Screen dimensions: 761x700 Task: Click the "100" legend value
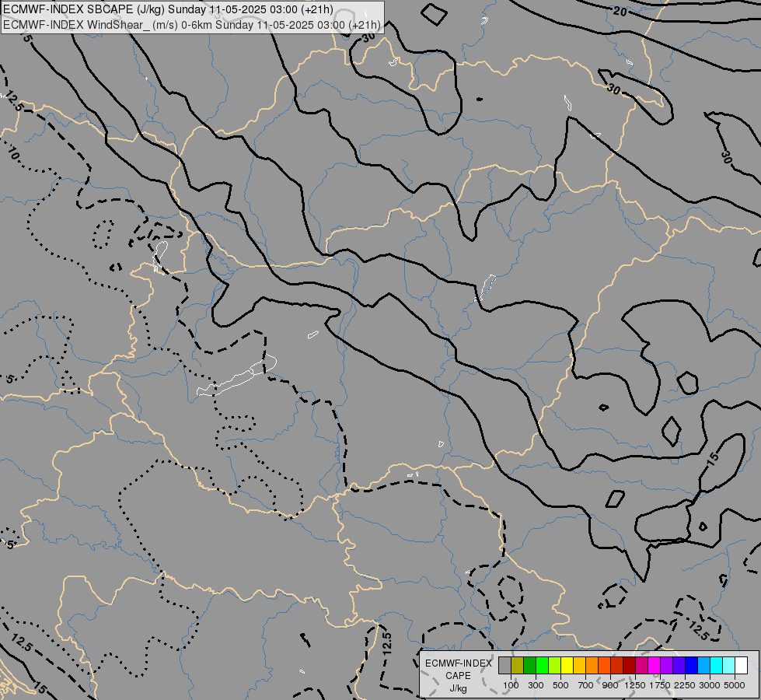(x=511, y=685)
